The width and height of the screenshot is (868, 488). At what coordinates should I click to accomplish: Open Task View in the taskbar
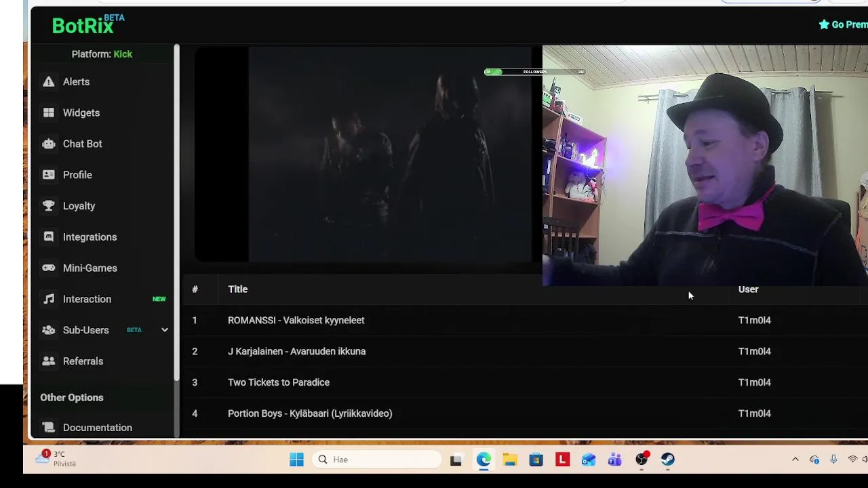tap(456, 460)
